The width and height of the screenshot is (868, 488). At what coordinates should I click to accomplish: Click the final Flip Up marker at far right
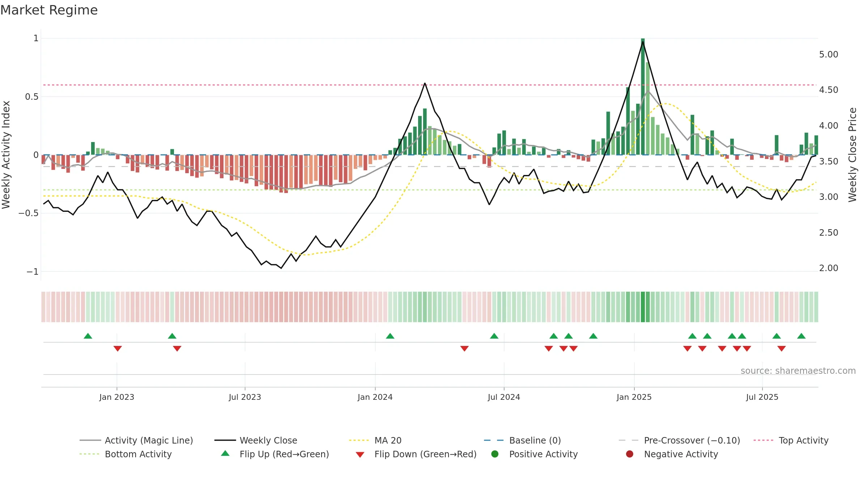click(x=801, y=336)
